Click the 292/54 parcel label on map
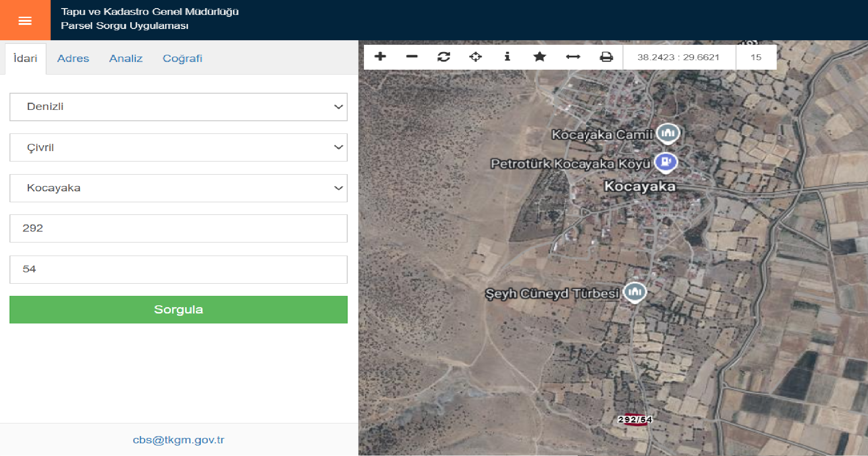 635,419
